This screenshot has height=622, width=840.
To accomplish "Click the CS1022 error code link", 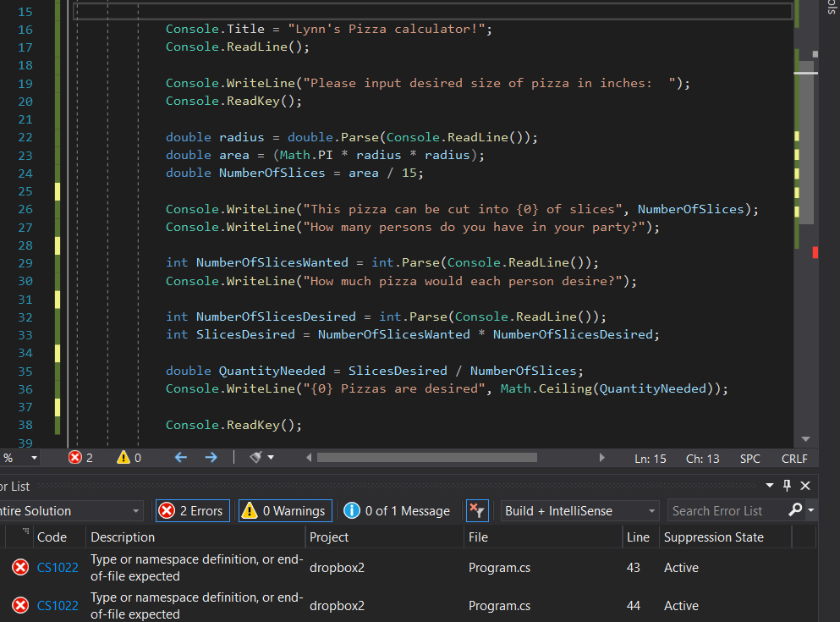I will [57, 567].
